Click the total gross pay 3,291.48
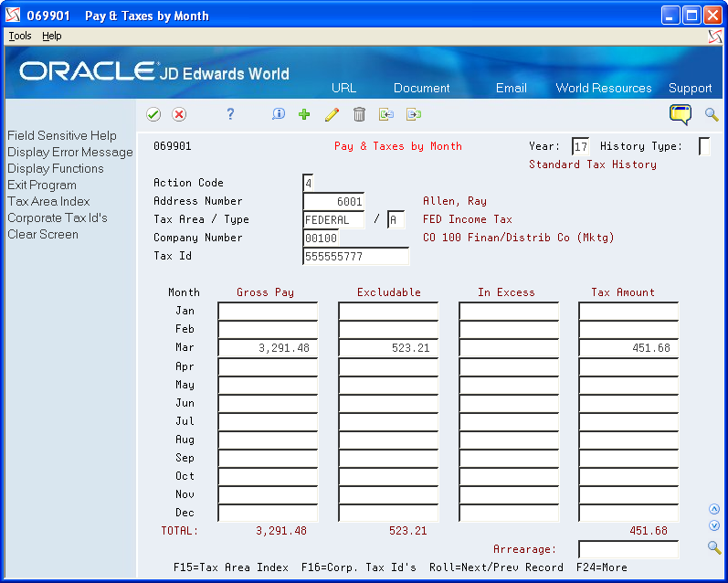728x583 pixels. tap(281, 531)
